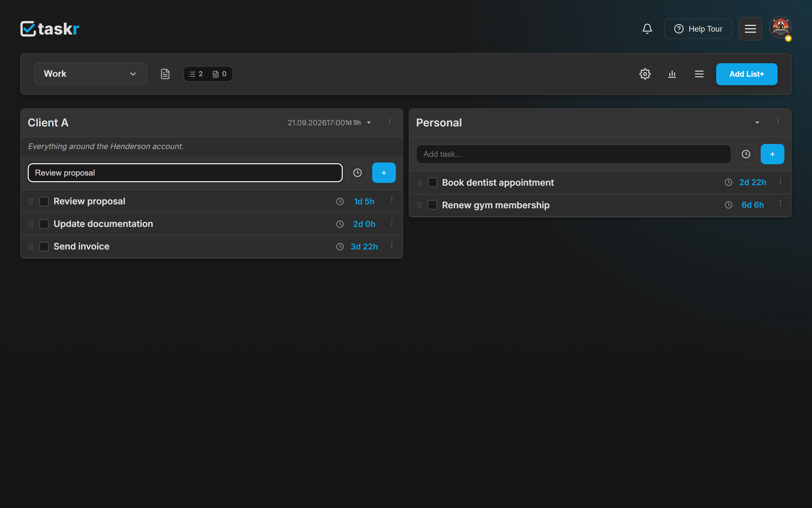
Task: Open options menu for Send invoice task
Action: [392, 245]
